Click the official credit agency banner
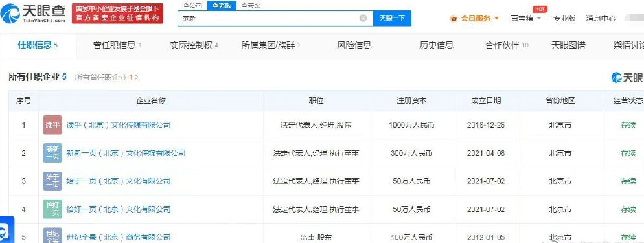 point(117,14)
